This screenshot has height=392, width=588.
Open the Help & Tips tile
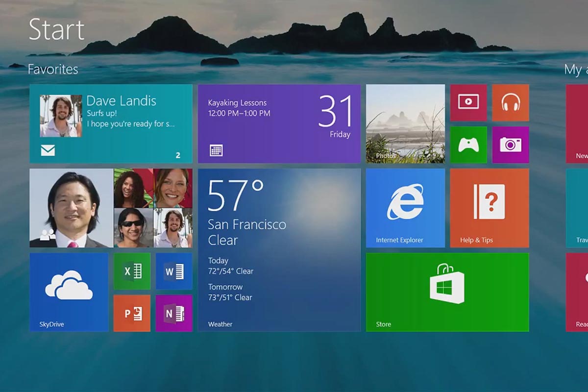489,208
